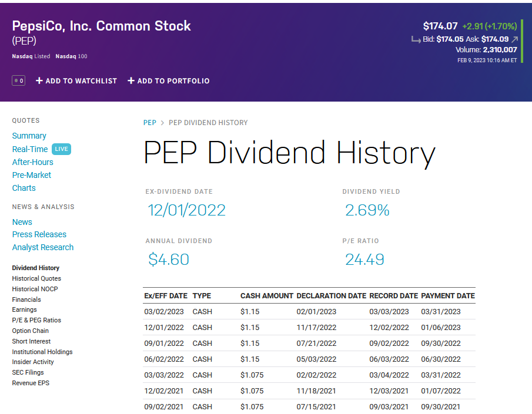
Task: Select Analyst Research in sidebar
Action: coord(43,247)
